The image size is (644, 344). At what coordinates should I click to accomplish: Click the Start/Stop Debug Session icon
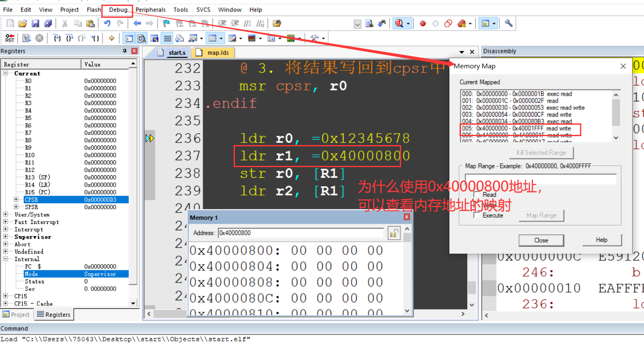(x=399, y=24)
